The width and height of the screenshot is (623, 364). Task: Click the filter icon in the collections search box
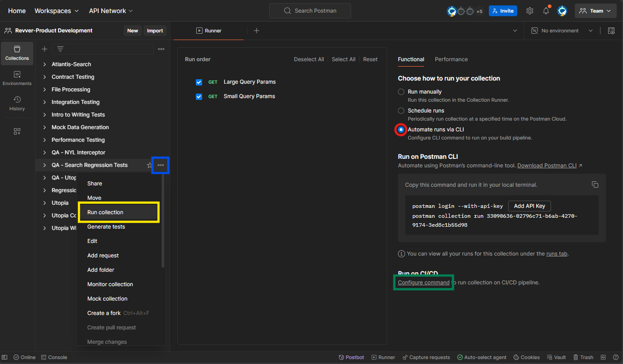pyautogui.click(x=60, y=49)
